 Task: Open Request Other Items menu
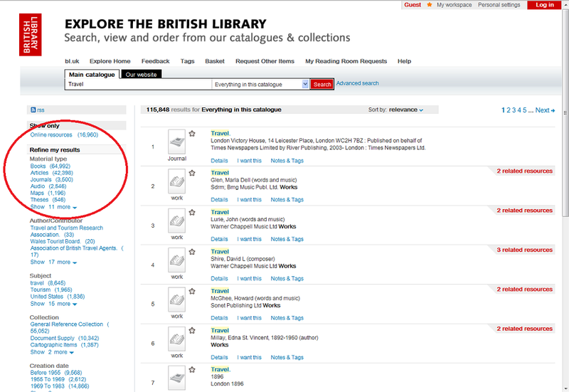(265, 61)
